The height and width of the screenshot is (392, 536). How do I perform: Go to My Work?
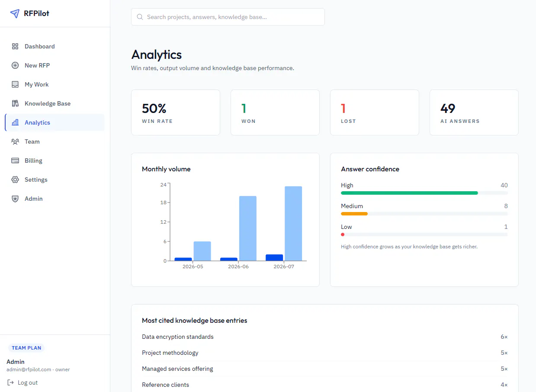click(x=55, y=84)
